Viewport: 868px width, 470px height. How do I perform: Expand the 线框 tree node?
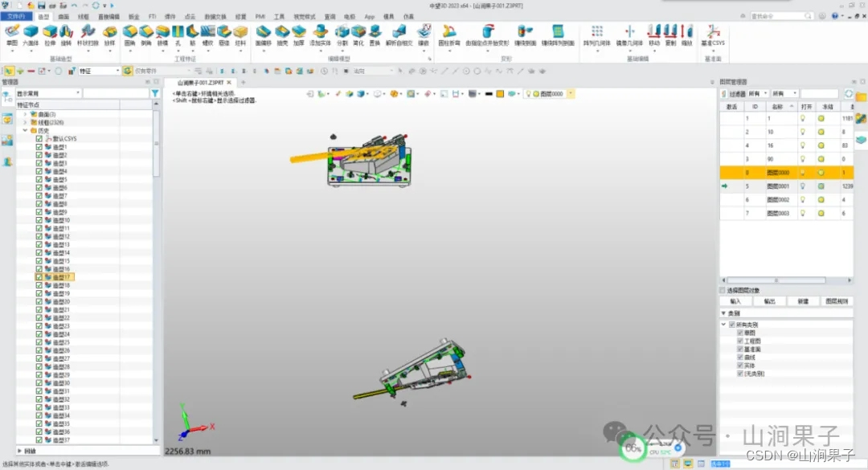(x=25, y=122)
